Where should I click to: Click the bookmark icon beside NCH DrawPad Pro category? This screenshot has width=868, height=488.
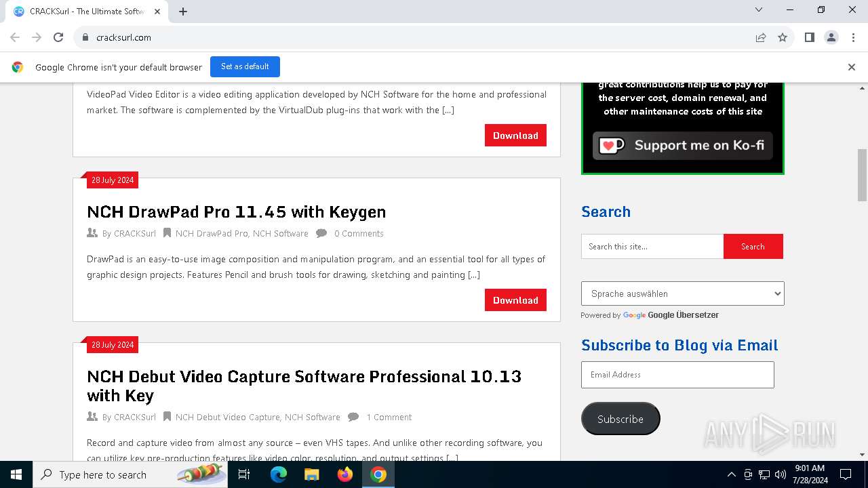(x=167, y=233)
